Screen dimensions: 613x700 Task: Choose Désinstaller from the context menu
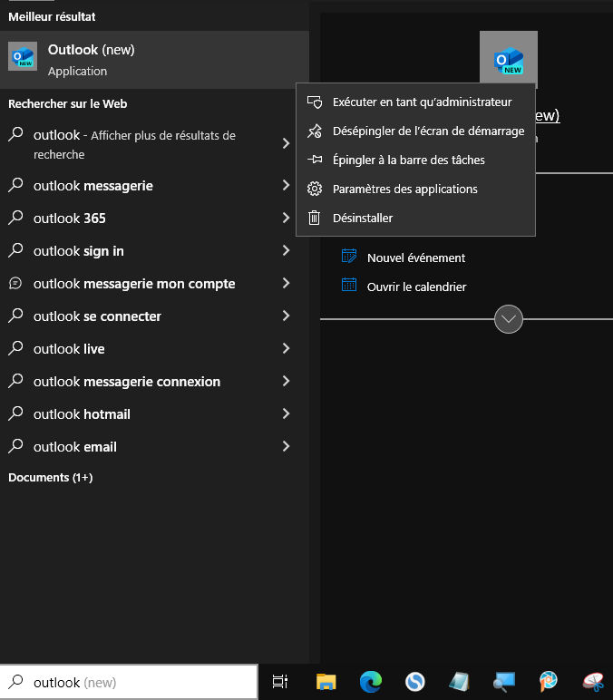(x=363, y=219)
